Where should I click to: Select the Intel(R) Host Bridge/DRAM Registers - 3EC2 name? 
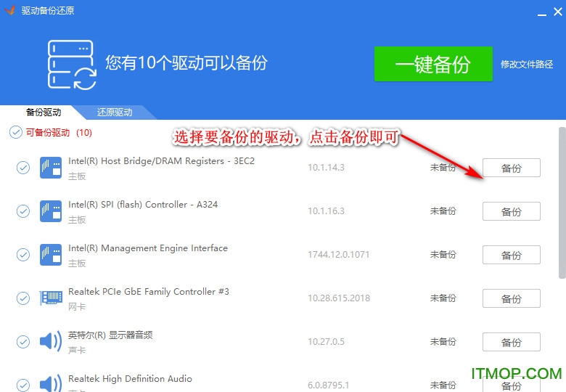pyautogui.click(x=161, y=161)
